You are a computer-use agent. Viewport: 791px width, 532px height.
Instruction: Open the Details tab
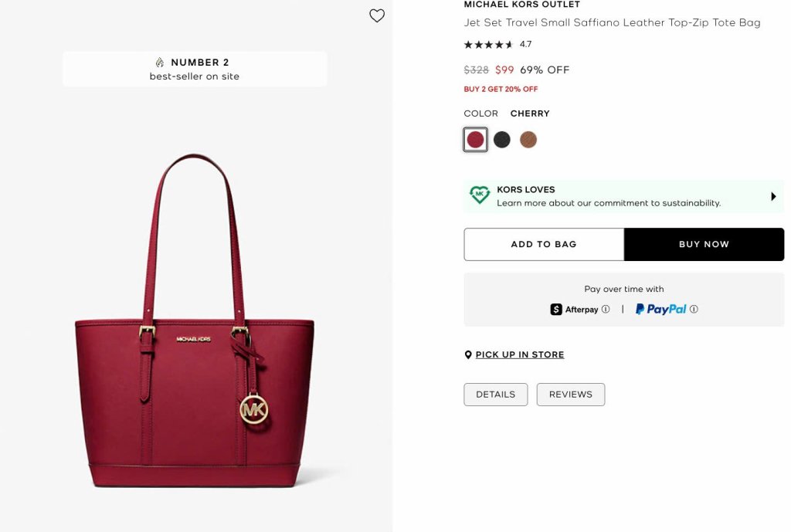[495, 395]
